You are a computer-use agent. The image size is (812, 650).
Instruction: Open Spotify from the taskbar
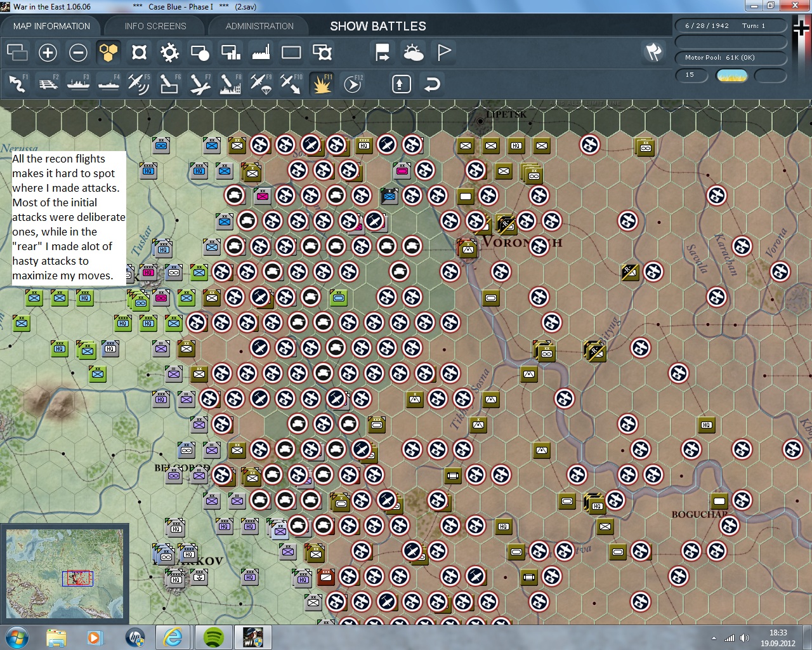pos(213,637)
